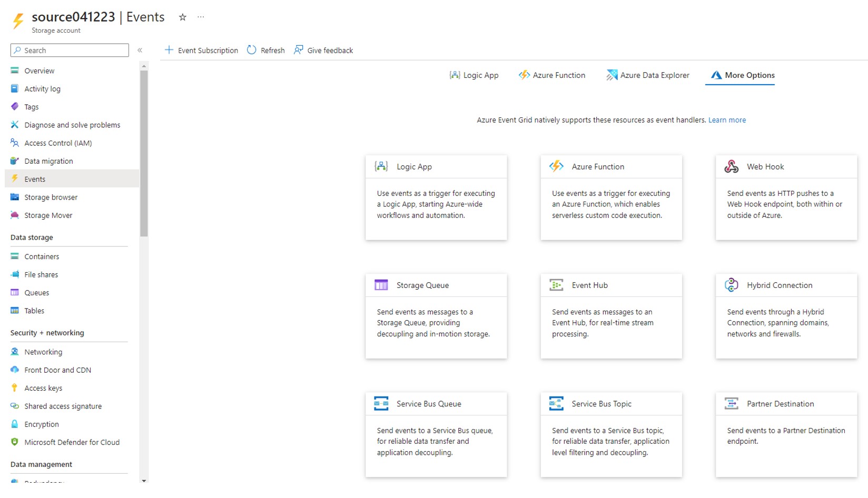
Task: Pick the Hybrid Connection icon
Action: coord(731,285)
